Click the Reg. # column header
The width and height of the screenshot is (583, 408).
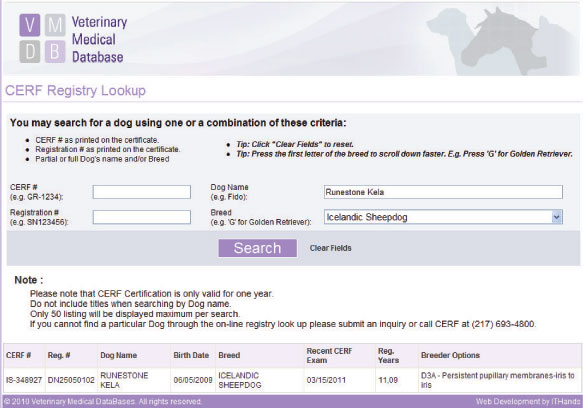click(x=59, y=355)
